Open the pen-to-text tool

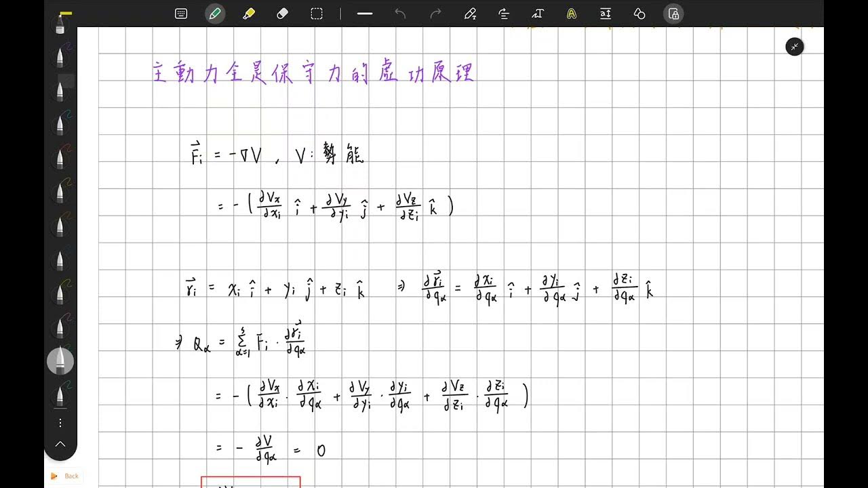470,14
